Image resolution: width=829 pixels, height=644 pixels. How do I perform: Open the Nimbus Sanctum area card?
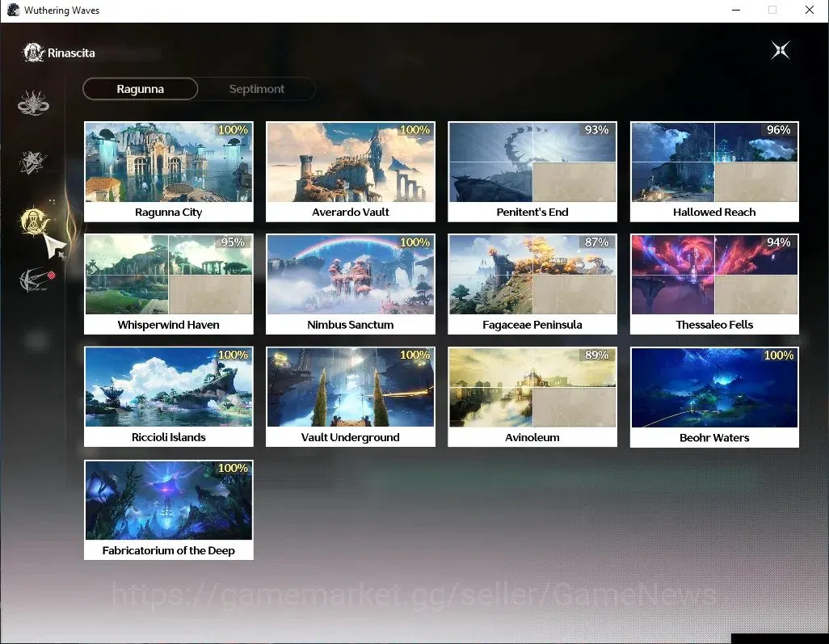point(351,284)
